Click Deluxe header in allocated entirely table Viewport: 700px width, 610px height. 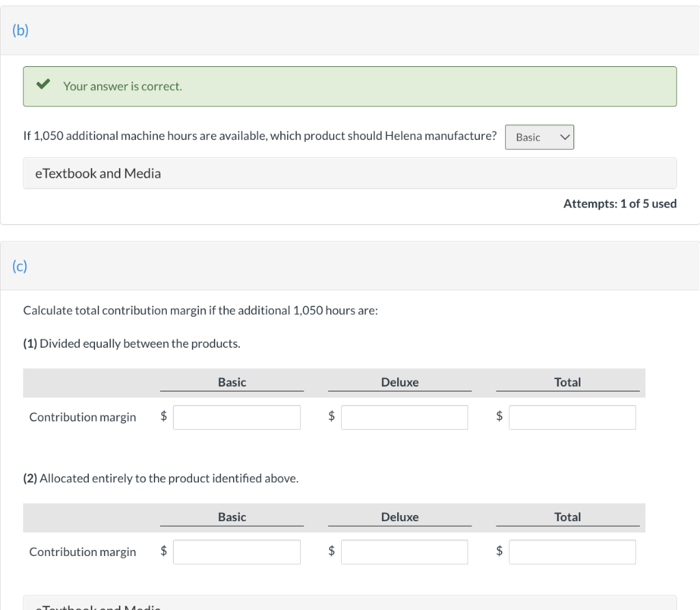(400, 517)
